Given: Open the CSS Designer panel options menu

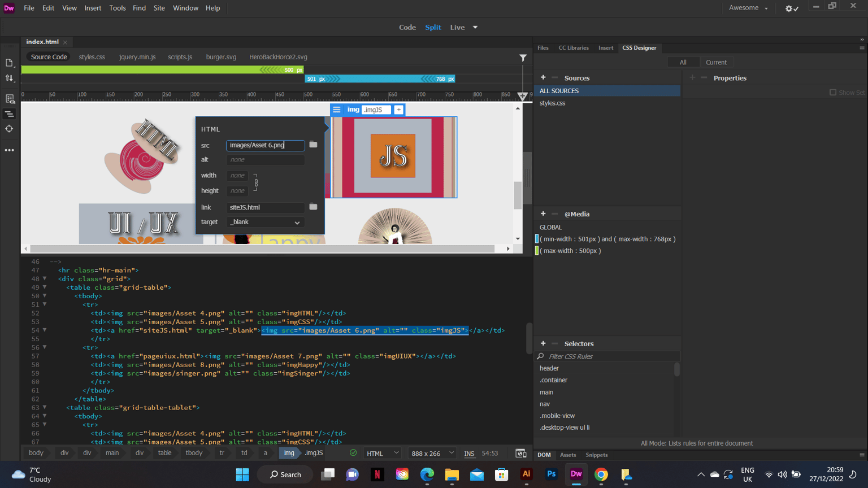Looking at the screenshot, I should [x=862, y=48].
